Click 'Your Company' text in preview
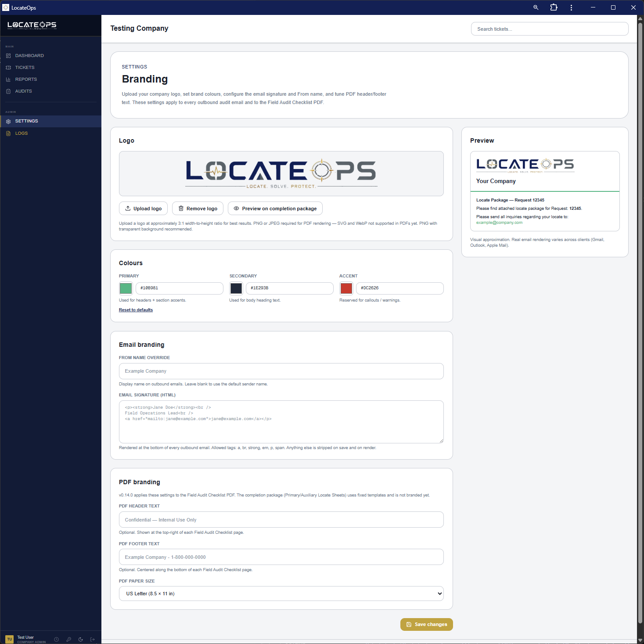644x644 pixels. point(496,181)
